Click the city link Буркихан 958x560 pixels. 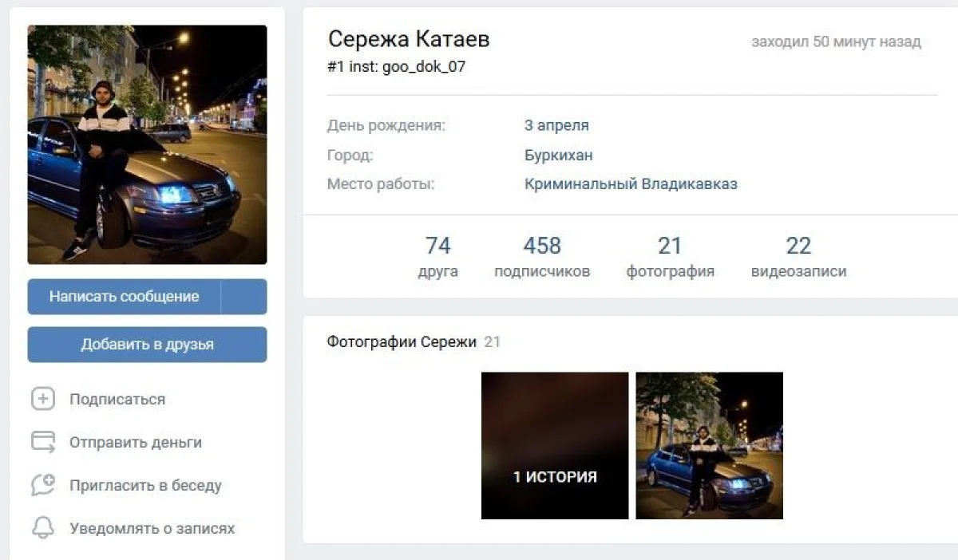click(x=559, y=155)
